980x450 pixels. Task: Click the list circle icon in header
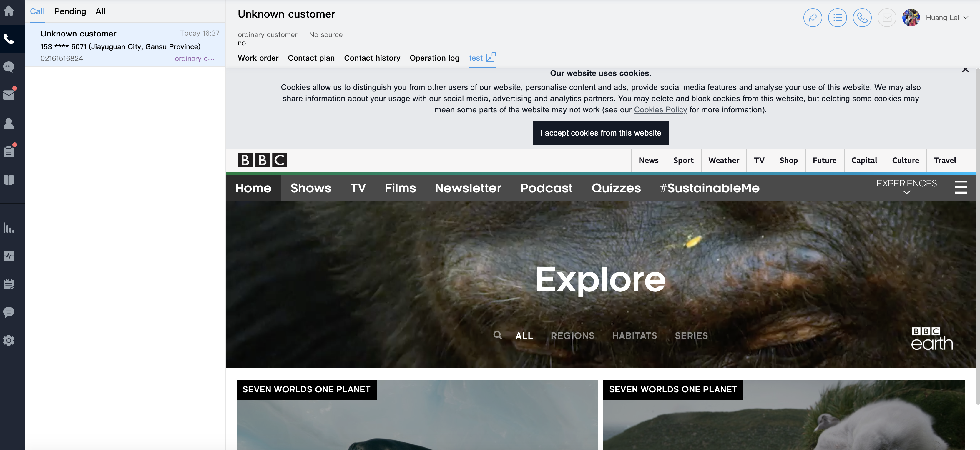(837, 17)
